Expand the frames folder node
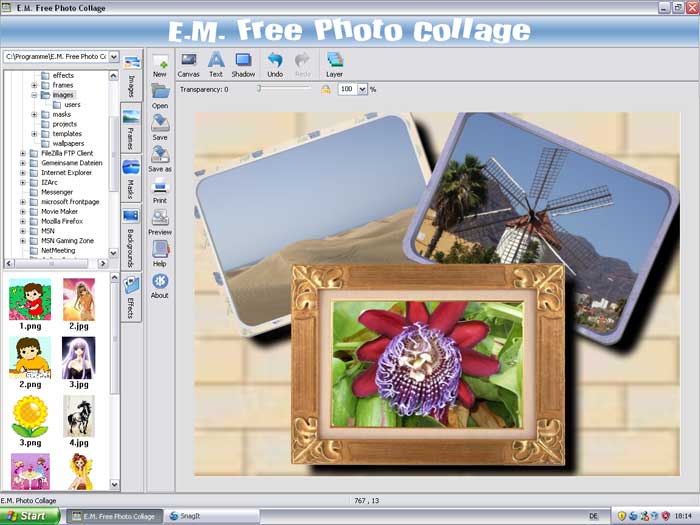 pyautogui.click(x=34, y=85)
